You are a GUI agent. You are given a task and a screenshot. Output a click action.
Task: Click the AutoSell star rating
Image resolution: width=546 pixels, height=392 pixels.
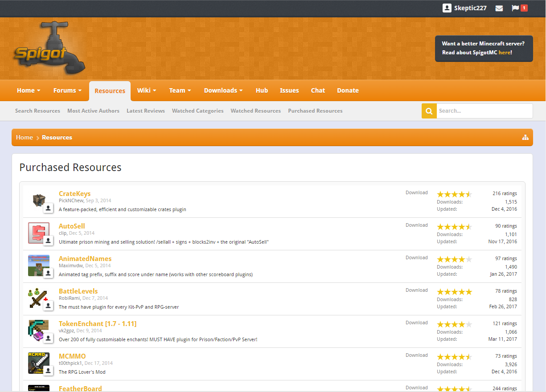coord(454,227)
